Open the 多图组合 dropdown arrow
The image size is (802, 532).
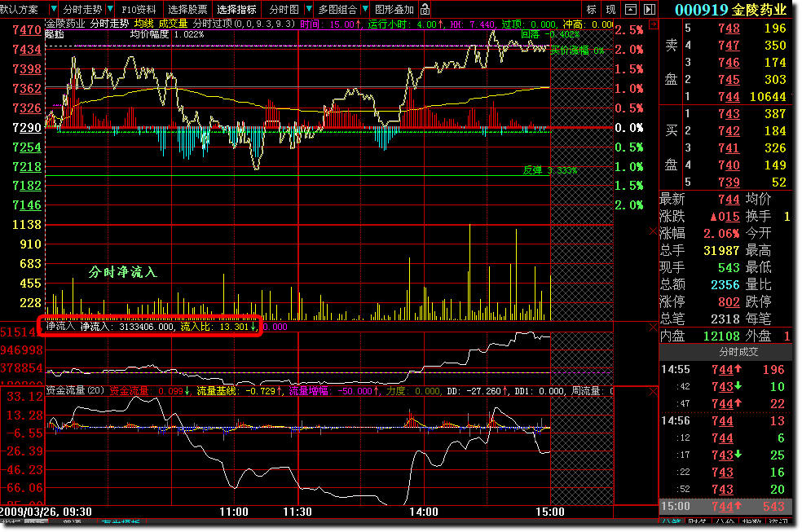[365, 9]
